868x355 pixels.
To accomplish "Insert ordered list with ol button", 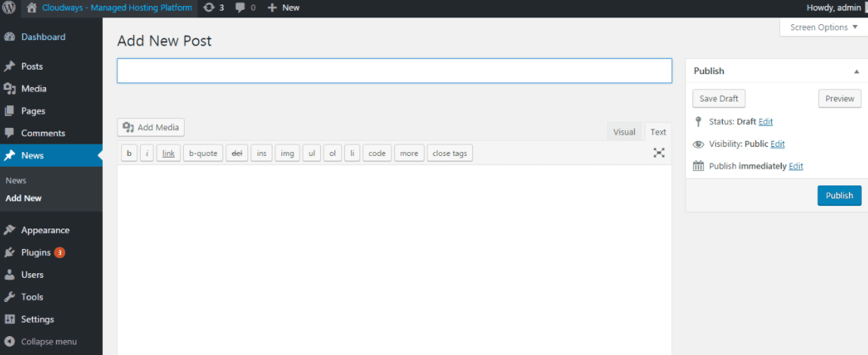I will pos(333,154).
